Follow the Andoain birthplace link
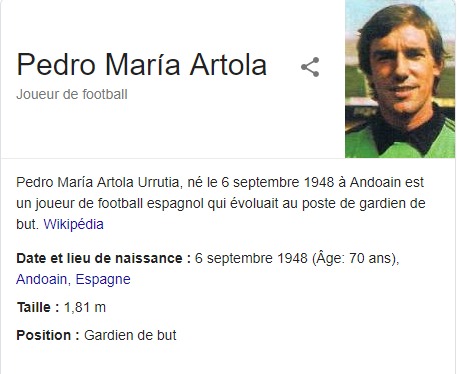The height and width of the screenshot is (374, 457). coord(41,279)
